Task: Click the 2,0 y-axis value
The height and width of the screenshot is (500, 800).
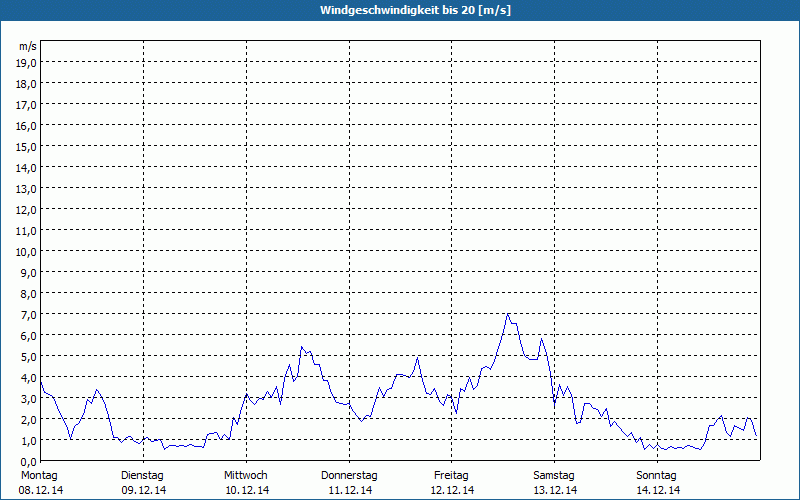Action: 28,419
